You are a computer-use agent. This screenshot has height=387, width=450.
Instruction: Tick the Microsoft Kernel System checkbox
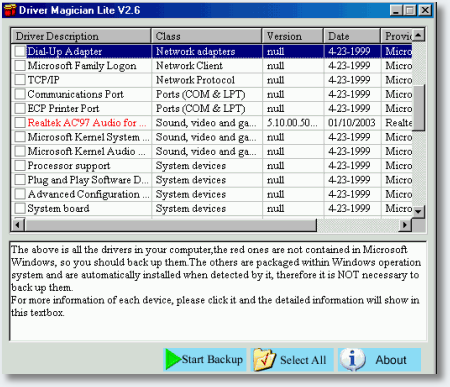(x=20, y=137)
